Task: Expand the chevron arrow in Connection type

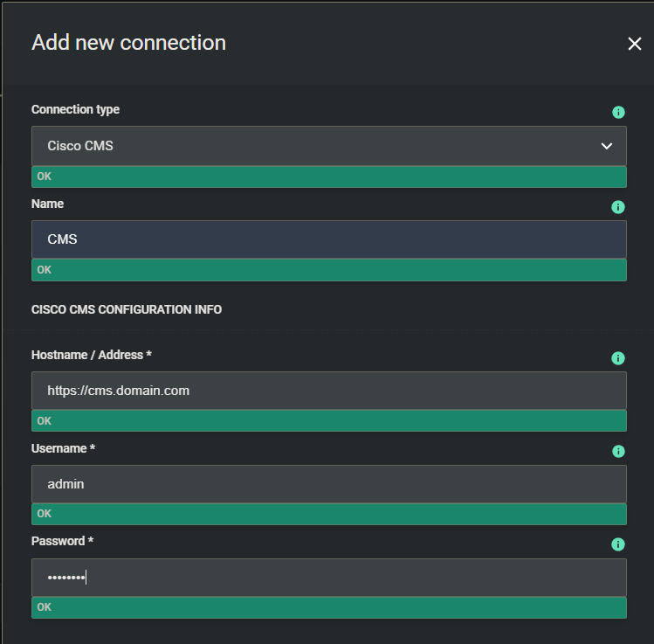Action: click(x=607, y=146)
